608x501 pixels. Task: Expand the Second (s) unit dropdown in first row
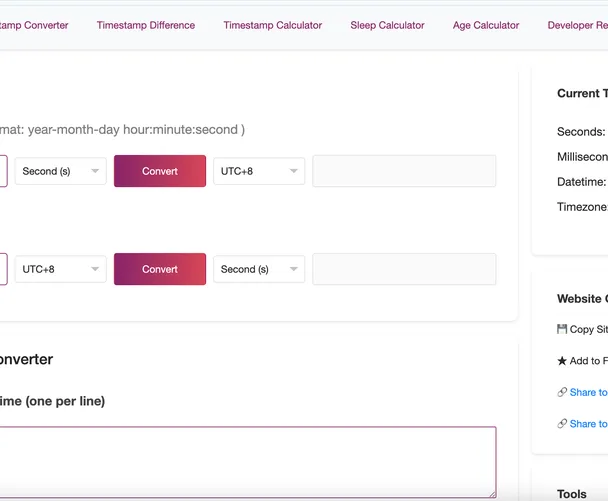[60, 171]
